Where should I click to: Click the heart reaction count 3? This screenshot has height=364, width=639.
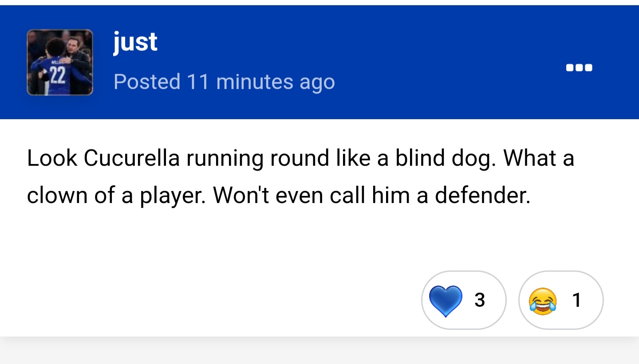click(x=479, y=300)
